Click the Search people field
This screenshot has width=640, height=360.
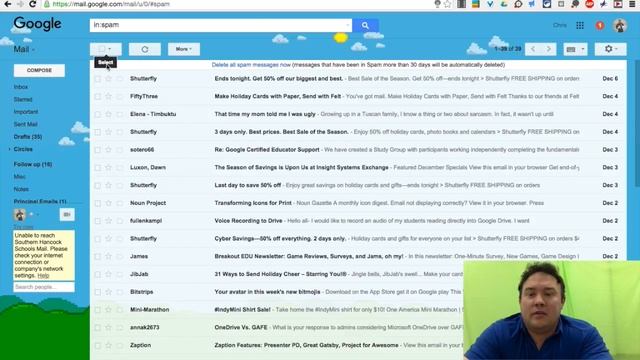pyautogui.click(x=44, y=287)
